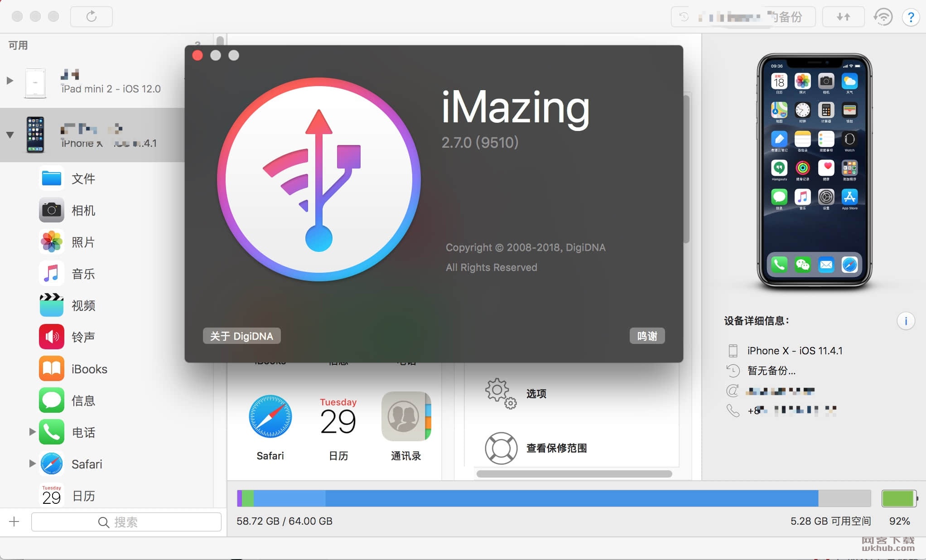The height and width of the screenshot is (560, 926).
Task: Click the storage usage bar
Action: [x=553, y=498]
